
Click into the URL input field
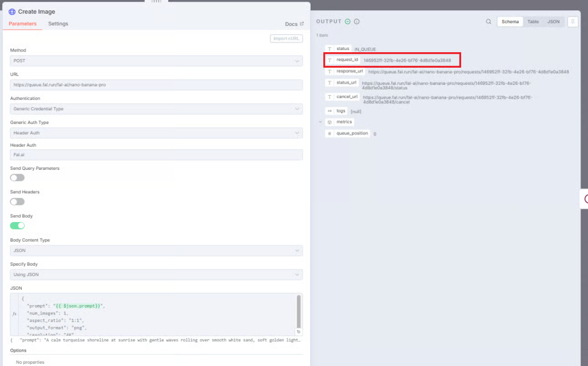156,85
